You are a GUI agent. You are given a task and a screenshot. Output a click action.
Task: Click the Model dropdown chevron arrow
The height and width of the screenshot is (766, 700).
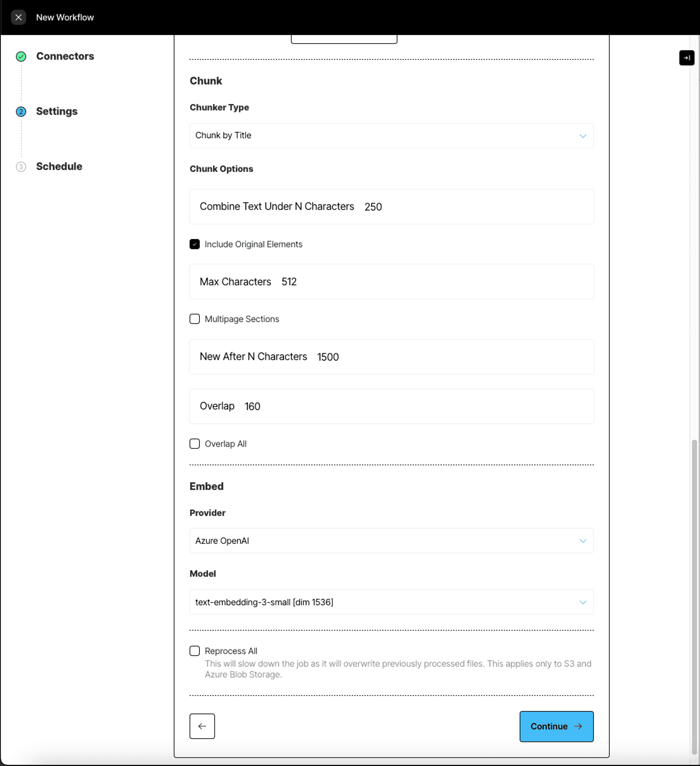coord(582,602)
